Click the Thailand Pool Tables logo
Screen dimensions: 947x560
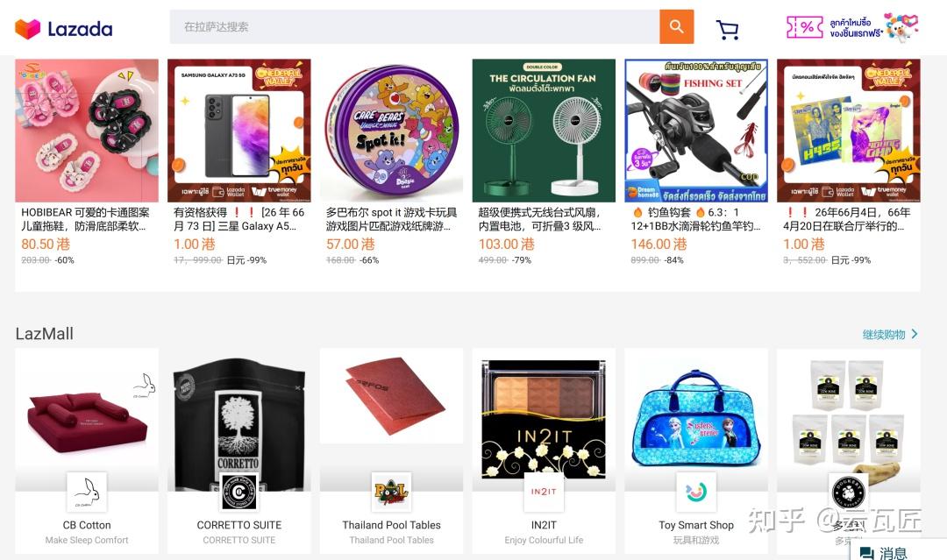391,493
